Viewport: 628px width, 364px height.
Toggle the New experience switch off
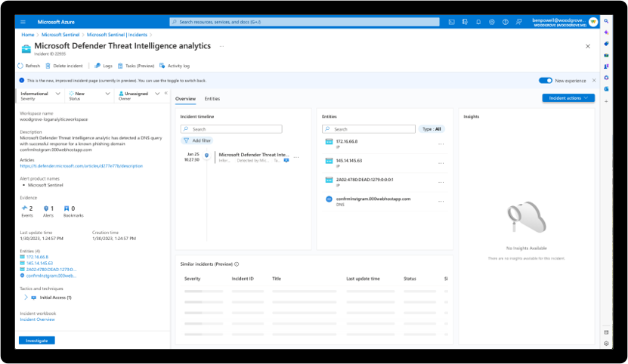[x=546, y=81]
